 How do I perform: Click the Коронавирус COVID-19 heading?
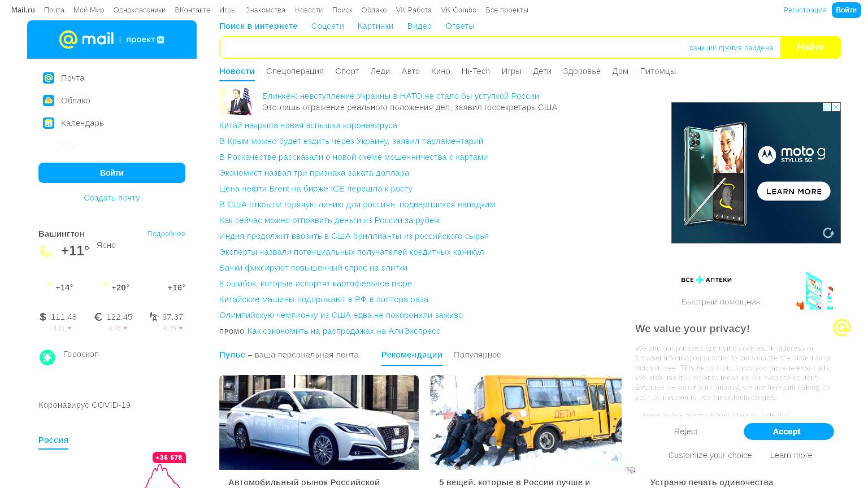click(x=84, y=405)
